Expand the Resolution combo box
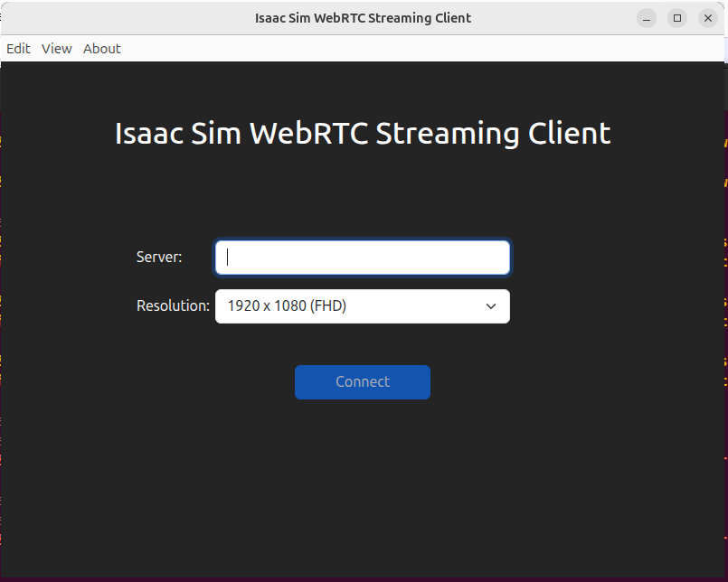This screenshot has width=728, height=582. (x=362, y=306)
